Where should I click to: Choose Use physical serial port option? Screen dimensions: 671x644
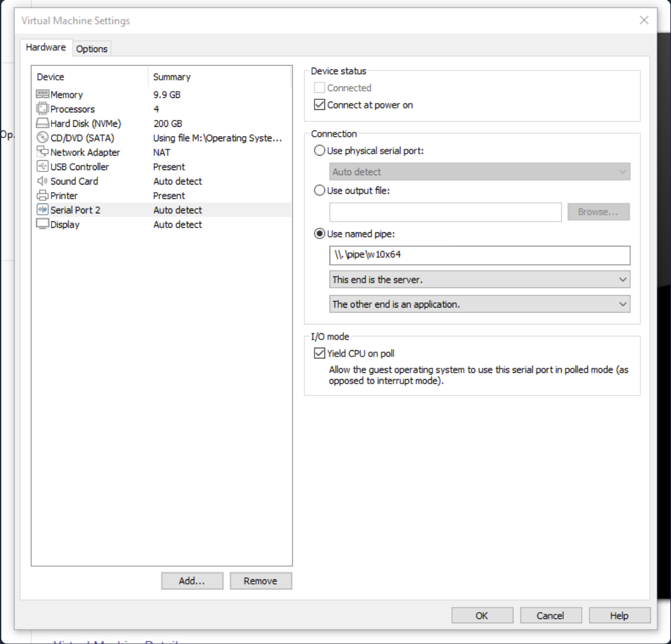320,151
